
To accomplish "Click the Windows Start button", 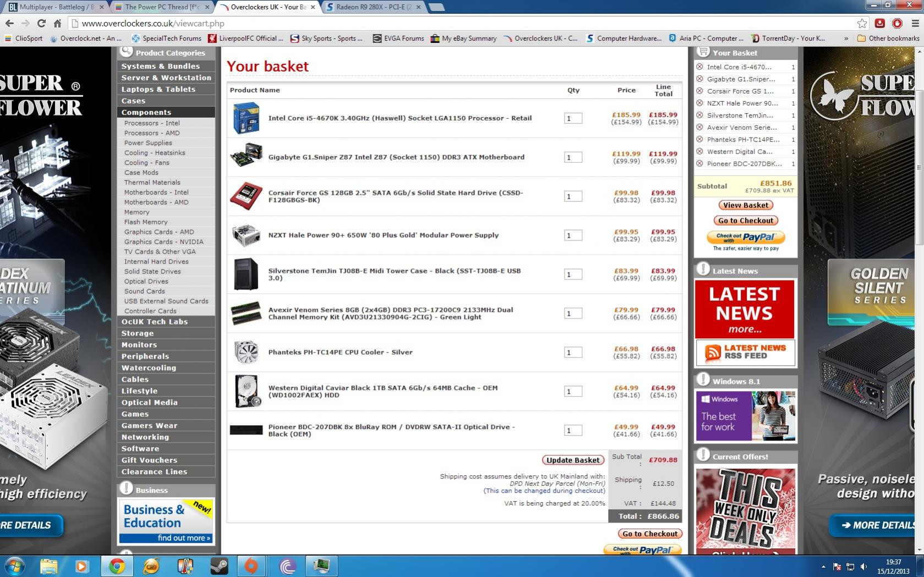I will pos(15,565).
